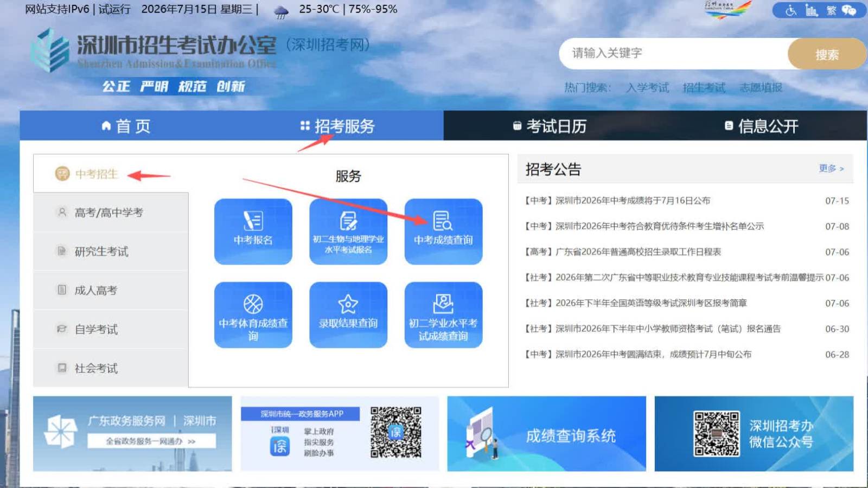Screen dimensions: 868x488
Task: Switch to Traditional Chinese with 繁 icon
Action: click(x=831, y=10)
